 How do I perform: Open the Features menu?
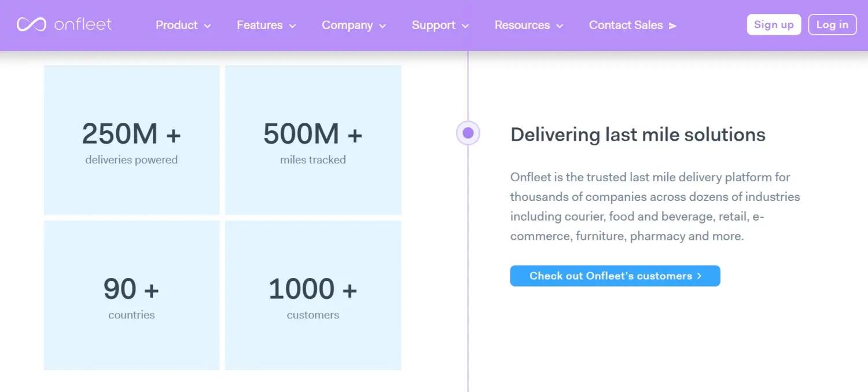click(266, 25)
